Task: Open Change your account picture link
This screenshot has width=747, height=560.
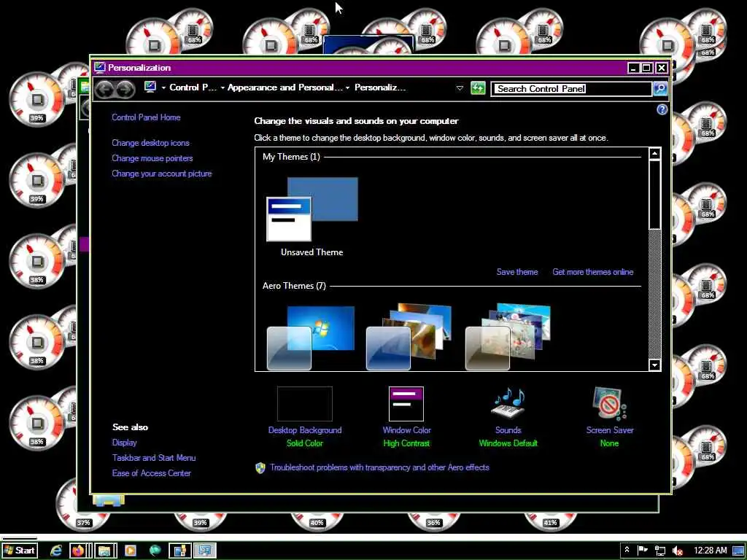Action: (x=161, y=174)
